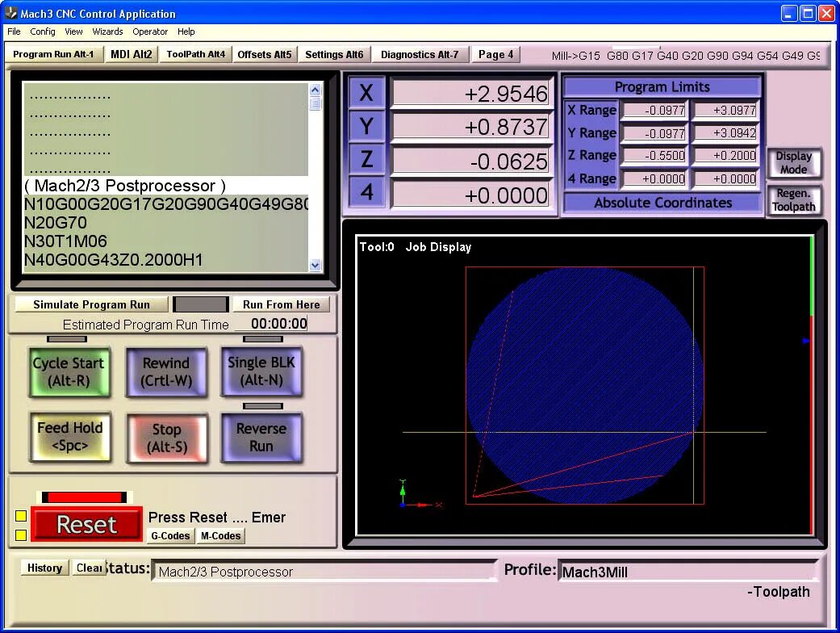Open the G-Codes reference
Viewport: 840px width, 633px height.
point(170,535)
